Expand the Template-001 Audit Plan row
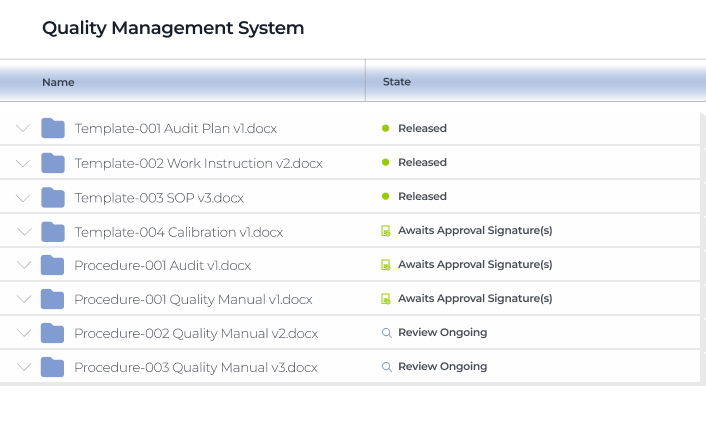Viewport: 706px width, 440px height. (24, 128)
